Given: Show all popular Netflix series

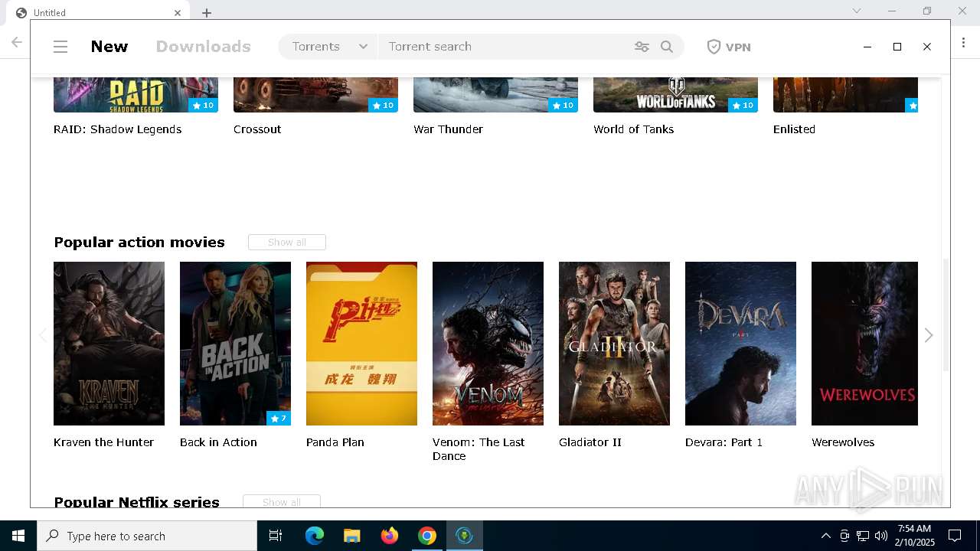Looking at the screenshot, I should pyautogui.click(x=282, y=502).
